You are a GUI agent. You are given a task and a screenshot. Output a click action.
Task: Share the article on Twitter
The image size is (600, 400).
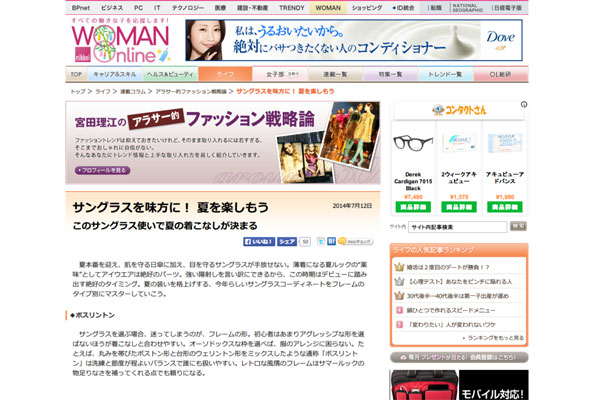[x=321, y=242]
